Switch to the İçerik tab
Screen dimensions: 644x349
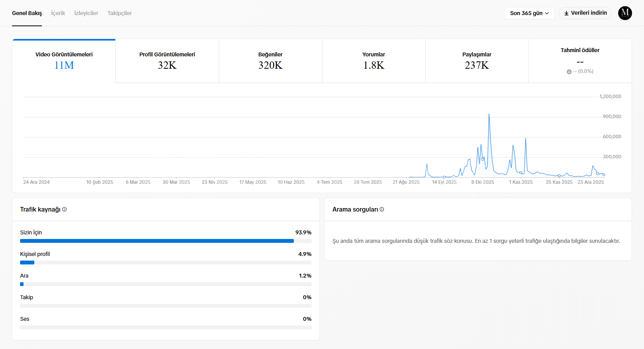point(58,13)
